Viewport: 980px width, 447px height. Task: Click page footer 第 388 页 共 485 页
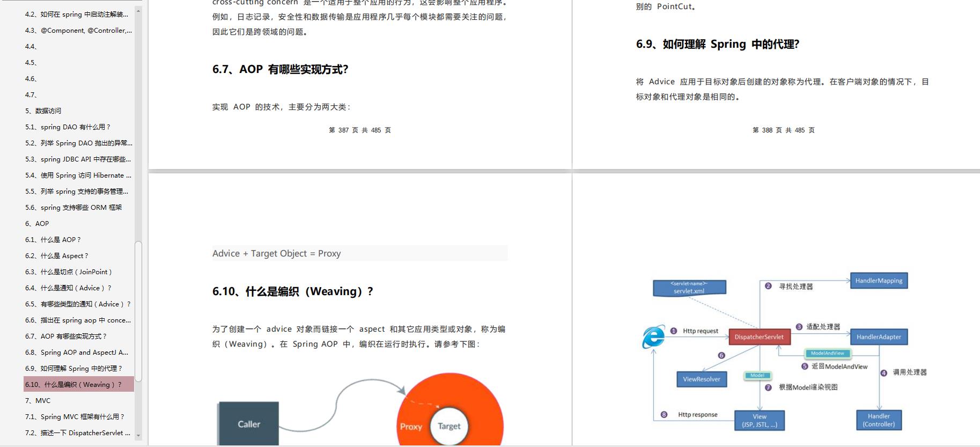784,130
